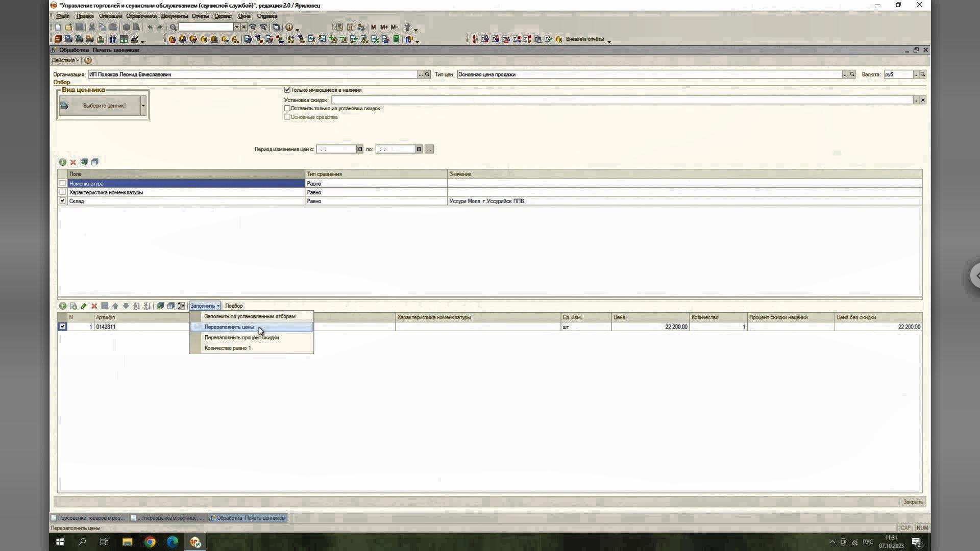Choose 'Заполнить по установленным отборам' menu item
The image size is (980, 551).
coord(252,316)
